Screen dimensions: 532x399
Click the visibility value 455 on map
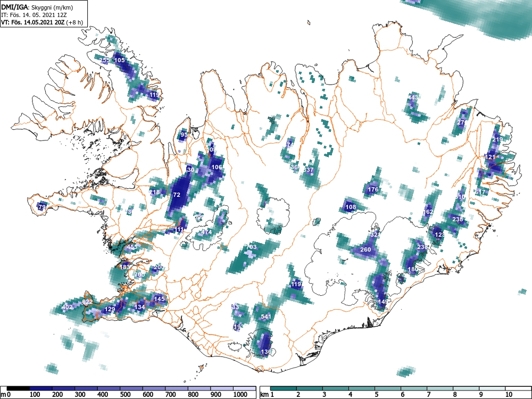[x=131, y=247]
